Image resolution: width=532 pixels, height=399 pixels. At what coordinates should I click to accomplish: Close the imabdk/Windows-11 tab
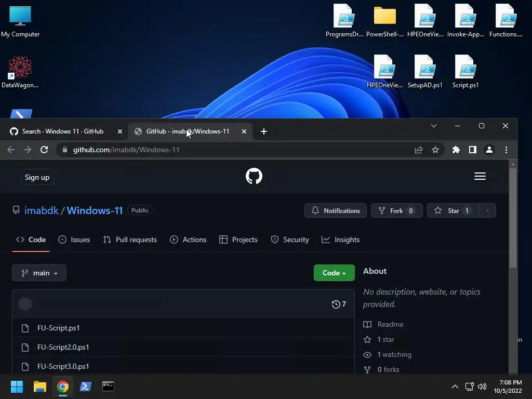[x=244, y=131]
